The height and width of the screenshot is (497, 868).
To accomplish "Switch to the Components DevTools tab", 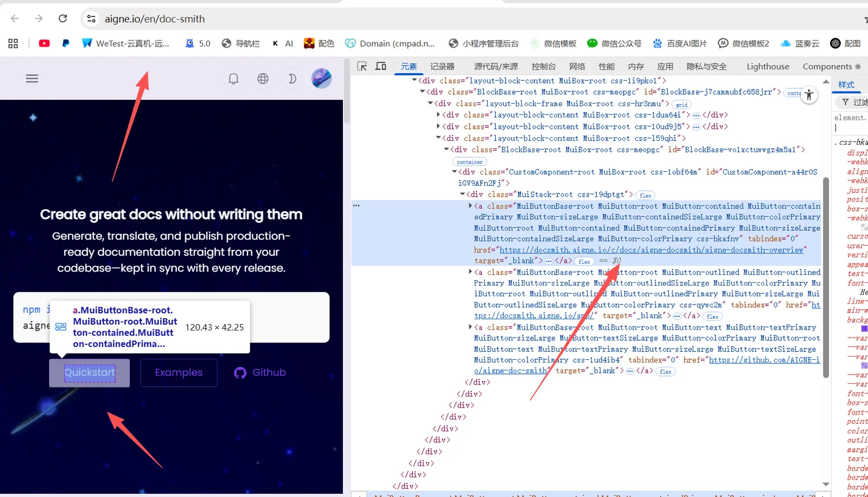I will tap(831, 67).
